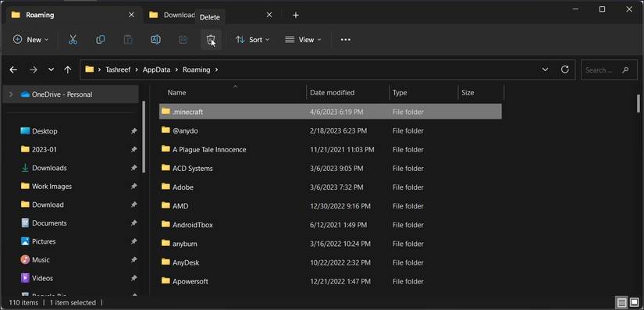
Task: Click the @anydo folder icon
Action: click(165, 130)
